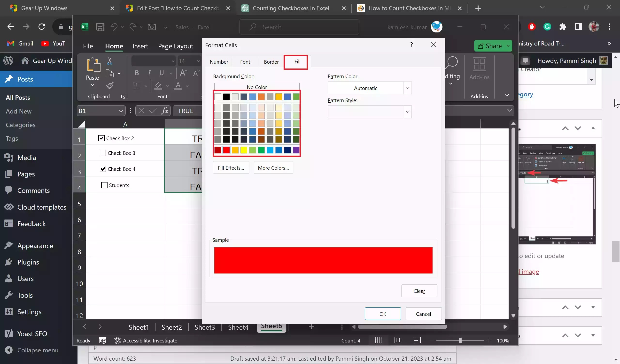This screenshot has width=620, height=364.
Task: Open the Insert ribbon tab
Action: (x=140, y=46)
